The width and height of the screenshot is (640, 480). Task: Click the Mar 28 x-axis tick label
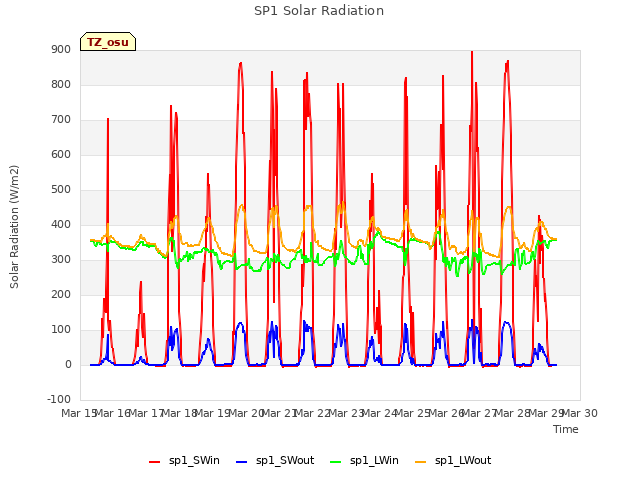pos(513,413)
